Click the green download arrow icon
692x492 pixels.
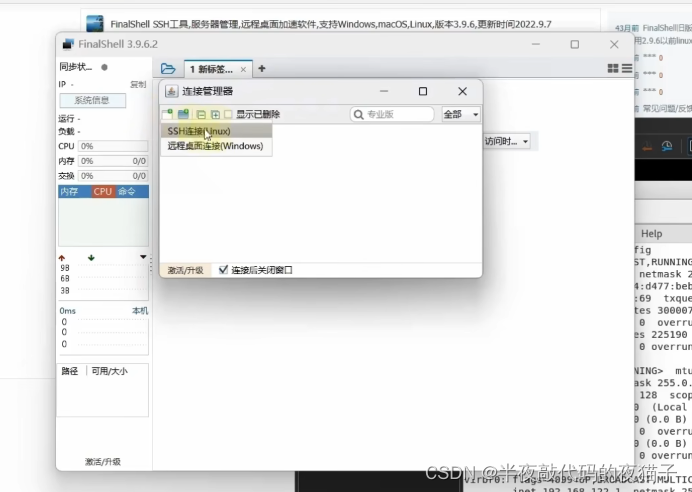[91, 258]
